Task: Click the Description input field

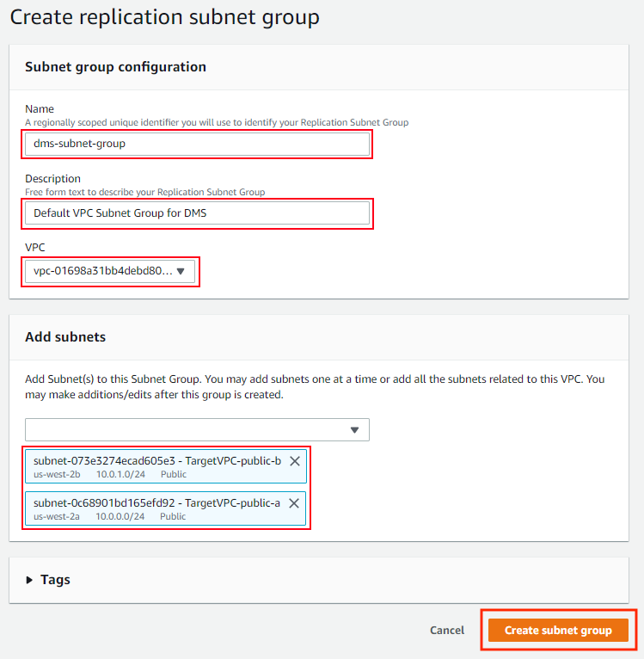Action: pos(197,213)
